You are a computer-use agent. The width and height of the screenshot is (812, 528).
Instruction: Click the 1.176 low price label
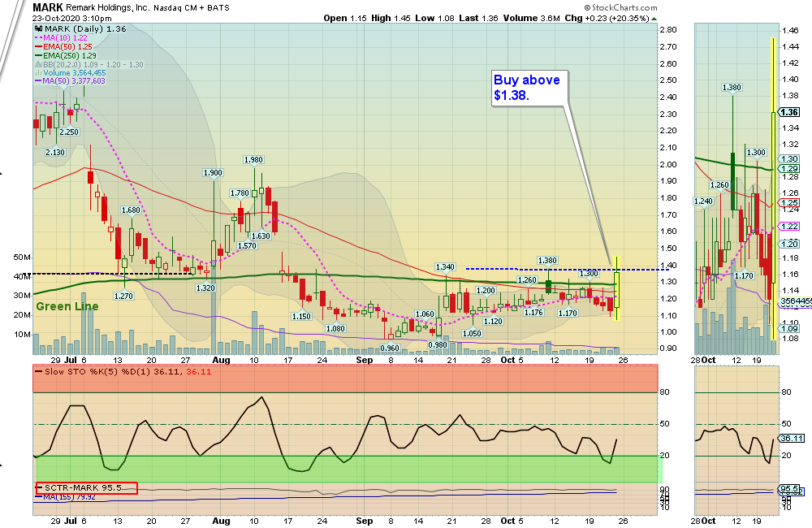pos(533,313)
